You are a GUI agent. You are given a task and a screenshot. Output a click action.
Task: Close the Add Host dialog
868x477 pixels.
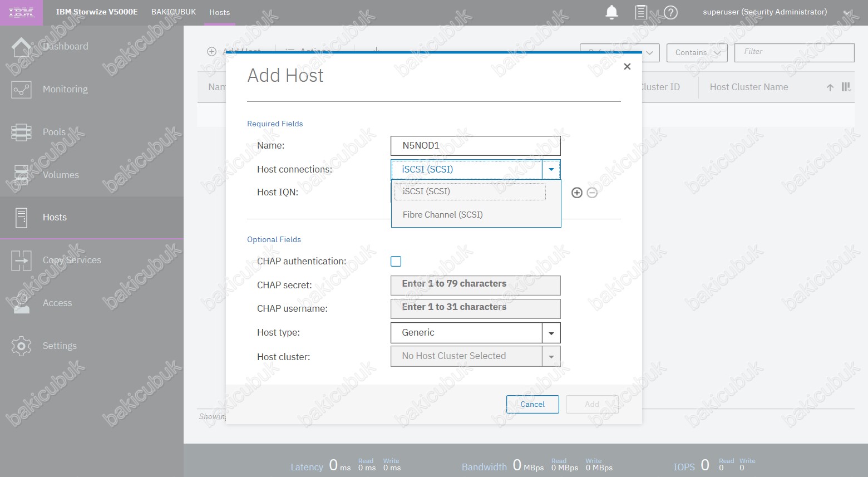click(x=627, y=67)
